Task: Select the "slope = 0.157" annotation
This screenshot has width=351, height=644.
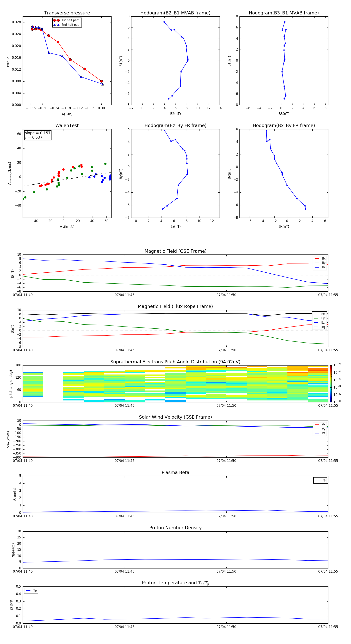Action: (x=38, y=133)
